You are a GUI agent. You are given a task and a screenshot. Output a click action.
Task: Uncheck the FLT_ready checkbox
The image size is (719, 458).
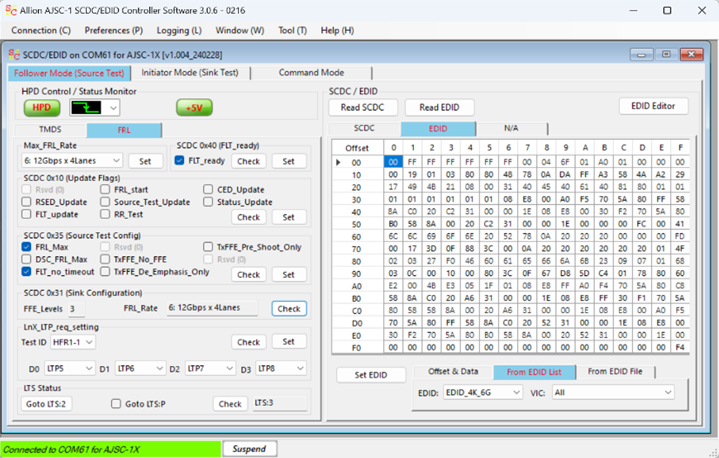180,160
